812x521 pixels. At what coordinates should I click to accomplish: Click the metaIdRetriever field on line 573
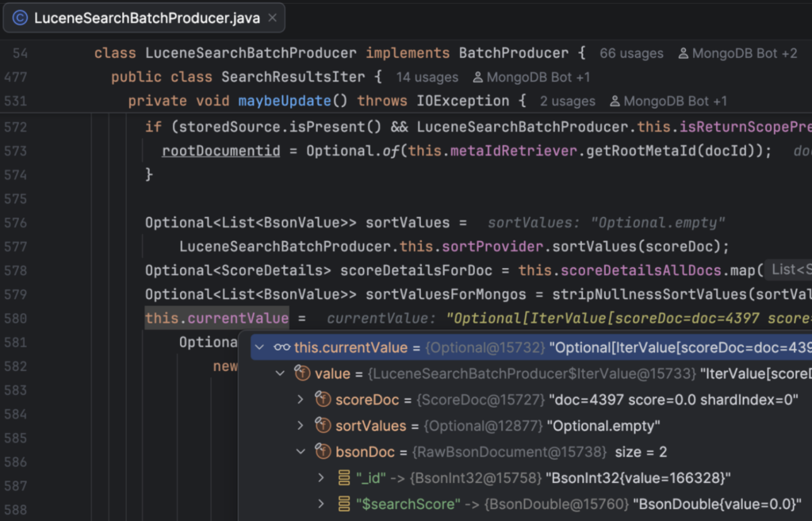tap(513, 151)
